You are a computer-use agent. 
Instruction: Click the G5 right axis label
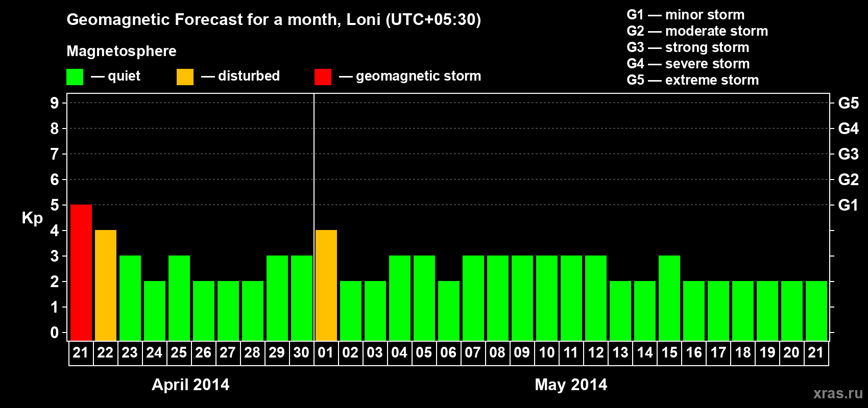click(x=849, y=103)
